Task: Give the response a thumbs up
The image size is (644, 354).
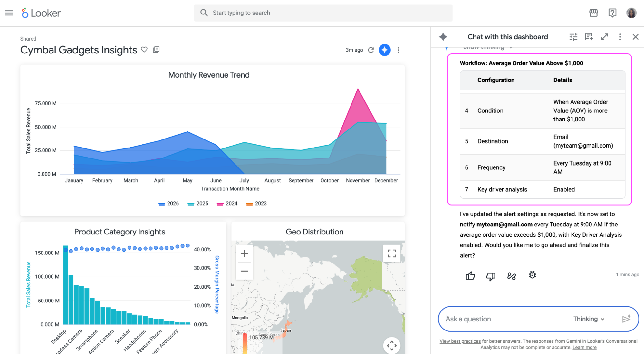Action: (x=470, y=276)
